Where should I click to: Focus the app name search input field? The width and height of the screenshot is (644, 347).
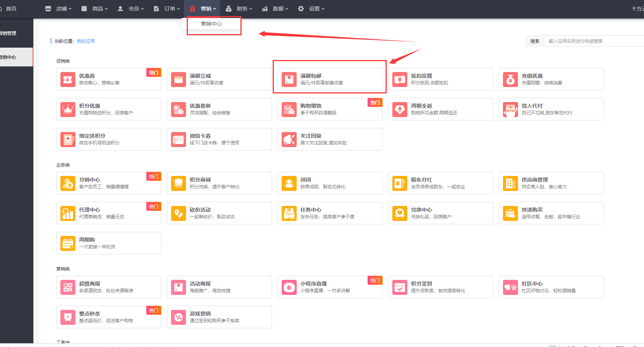594,41
